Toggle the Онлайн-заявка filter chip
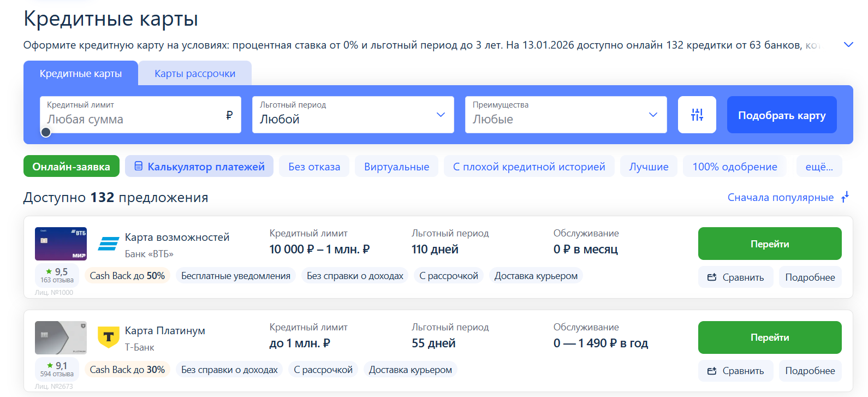This screenshot has height=397, width=868. (x=71, y=167)
